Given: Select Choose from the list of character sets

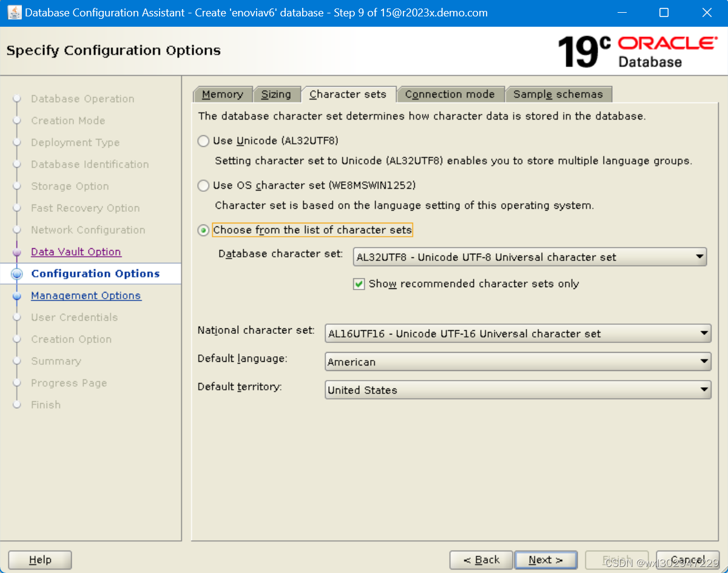Looking at the screenshot, I should click(x=203, y=230).
